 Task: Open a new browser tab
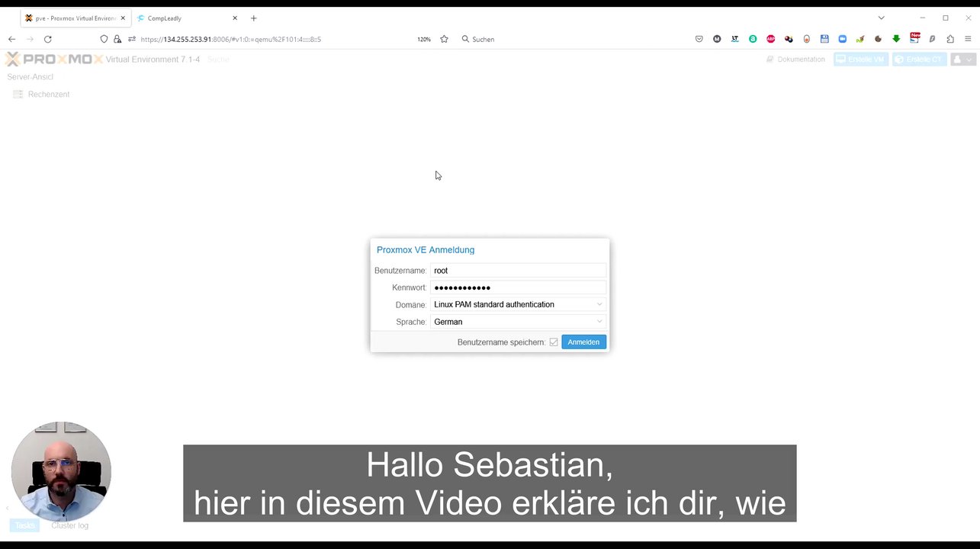pos(254,18)
